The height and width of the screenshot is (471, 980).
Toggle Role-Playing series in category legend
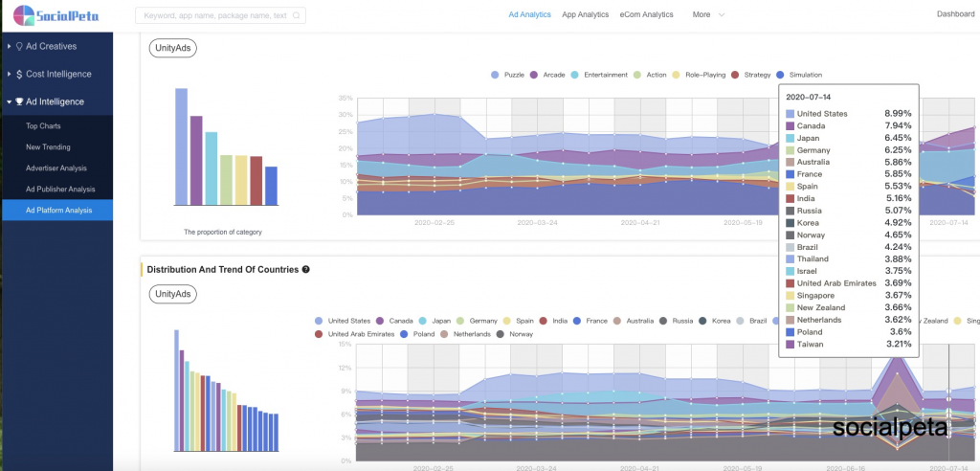coord(699,75)
